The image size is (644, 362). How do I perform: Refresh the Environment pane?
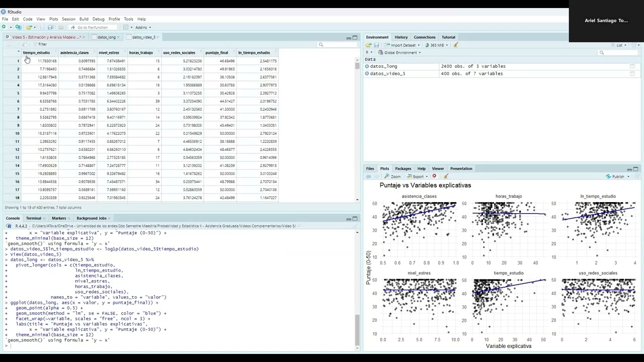(633, 45)
